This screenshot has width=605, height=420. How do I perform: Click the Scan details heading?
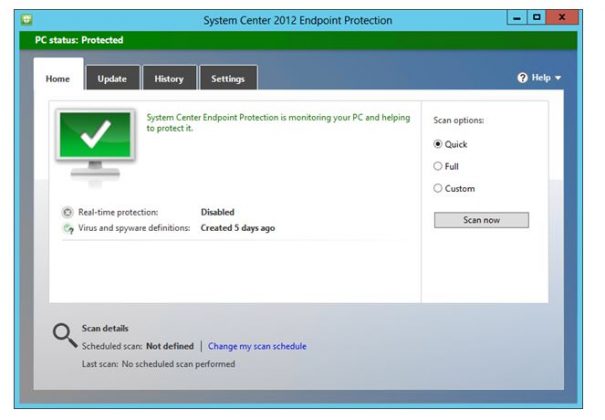pyautogui.click(x=105, y=328)
